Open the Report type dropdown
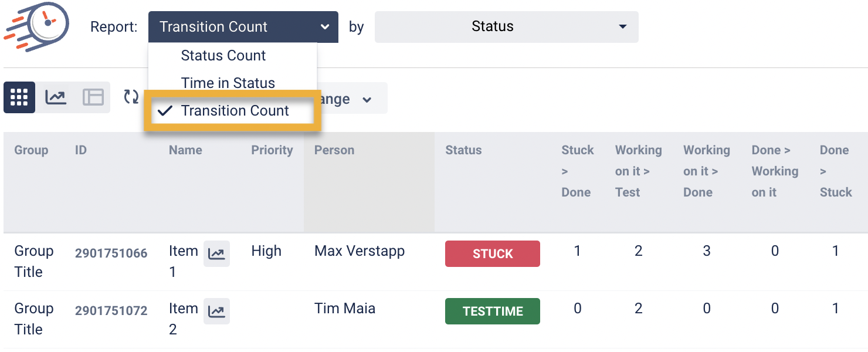 click(x=243, y=27)
